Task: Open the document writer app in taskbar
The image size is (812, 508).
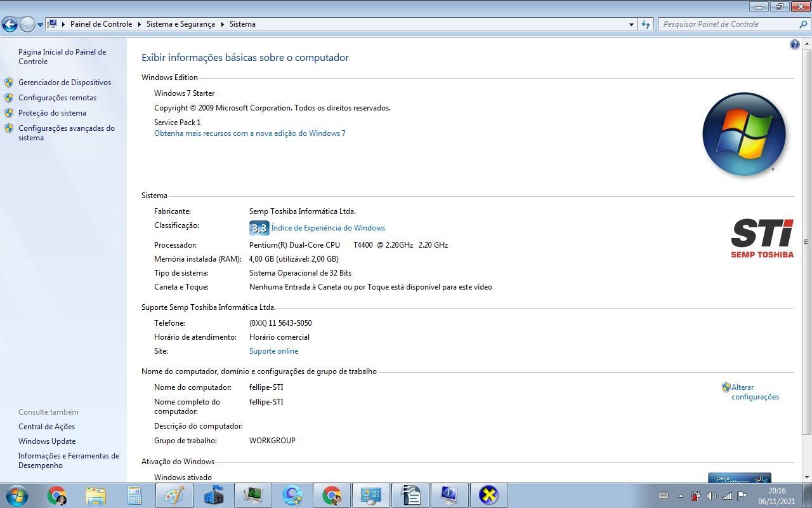Action: tap(410, 495)
